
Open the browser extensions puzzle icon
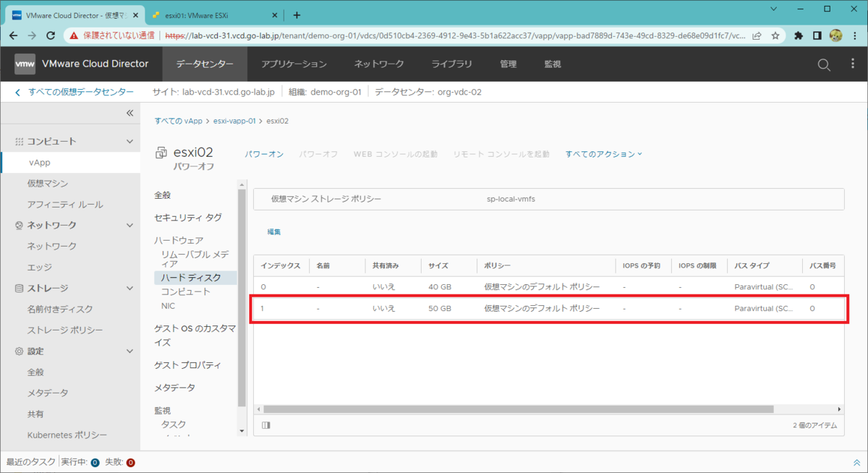(x=799, y=35)
